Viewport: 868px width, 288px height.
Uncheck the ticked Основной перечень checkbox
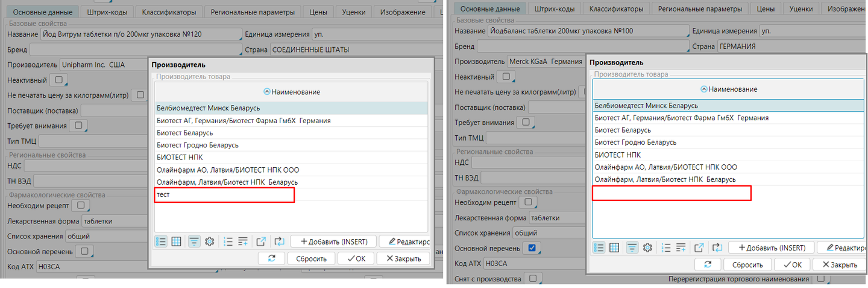tap(532, 248)
